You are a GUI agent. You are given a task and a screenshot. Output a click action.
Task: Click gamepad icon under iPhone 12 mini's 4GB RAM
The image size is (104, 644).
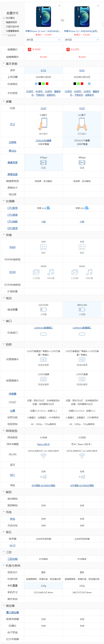tap(43, 247)
